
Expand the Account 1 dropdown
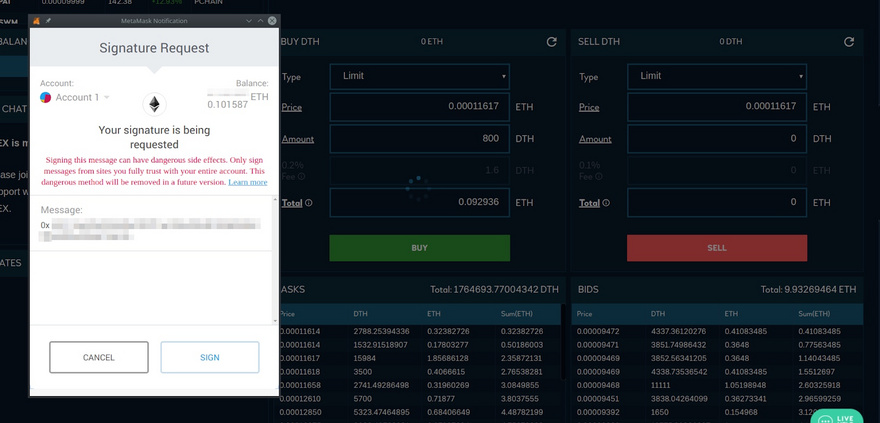click(x=82, y=98)
